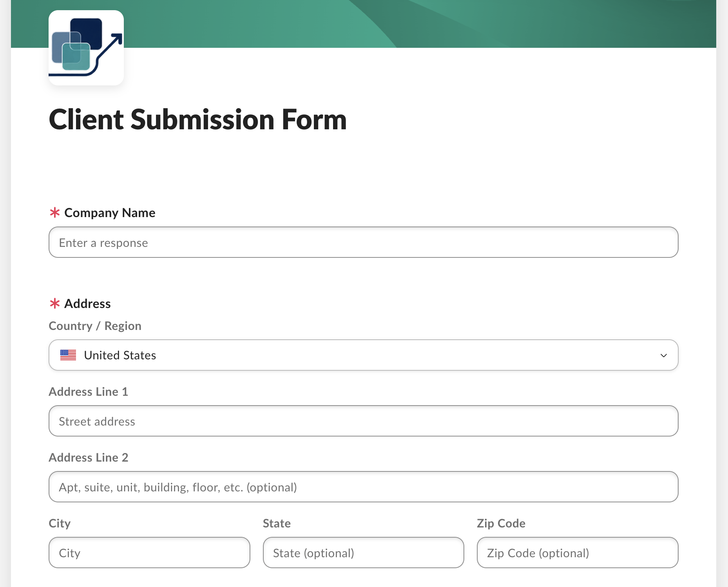This screenshot has width=728, height=587.
Task: Click the Country / Region label
Action: click(95, 326)
